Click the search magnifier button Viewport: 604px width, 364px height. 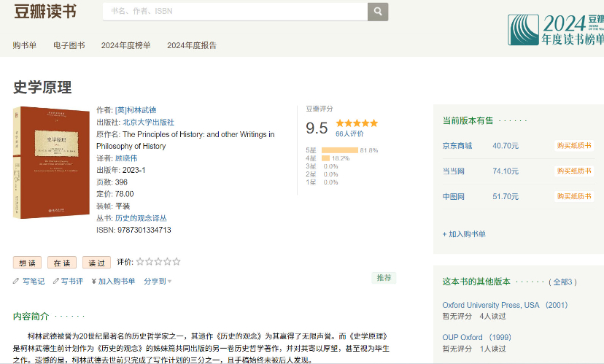coord(378,12)
